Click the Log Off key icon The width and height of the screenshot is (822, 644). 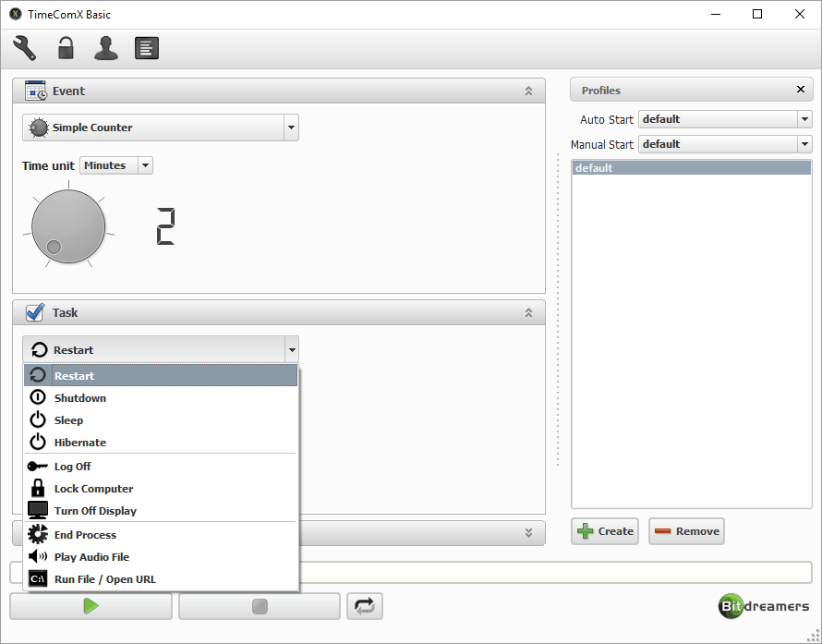coord(38,467)
